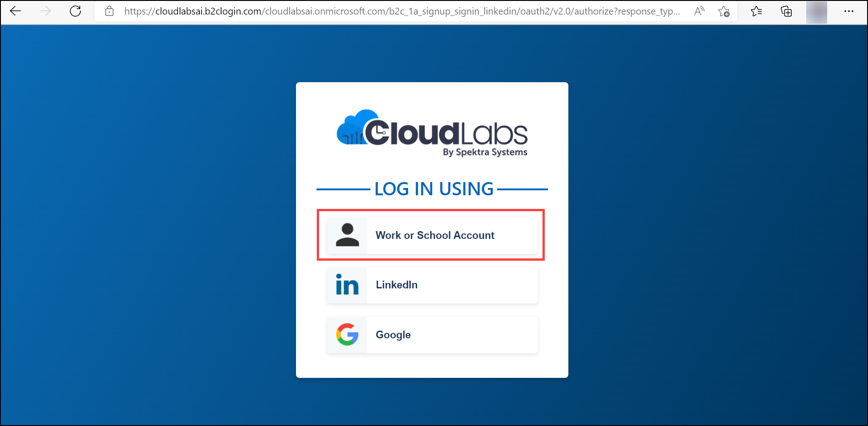Open the Collections icon
868x426 pixels.
pos(786,11)
